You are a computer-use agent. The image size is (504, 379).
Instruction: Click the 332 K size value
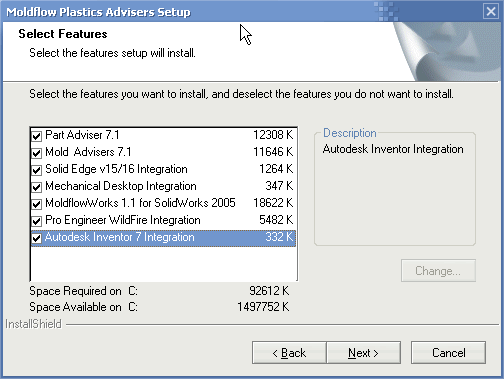[x=279, y=237]
